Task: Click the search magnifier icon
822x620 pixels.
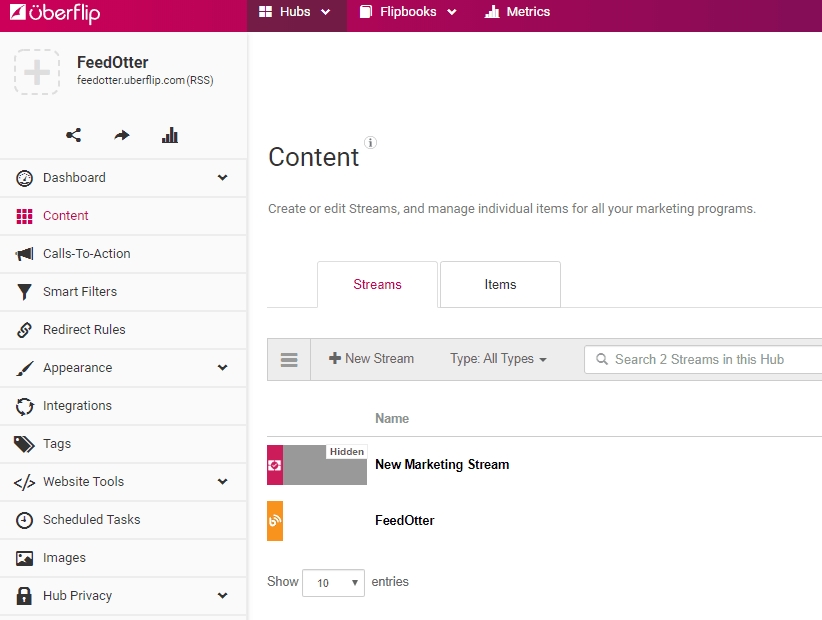Action: coord(602,359)
